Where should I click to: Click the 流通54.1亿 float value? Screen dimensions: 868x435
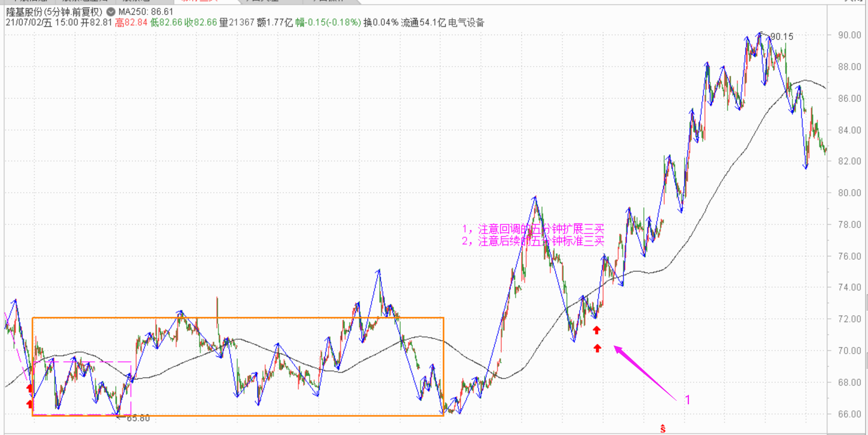coord(423,23)
